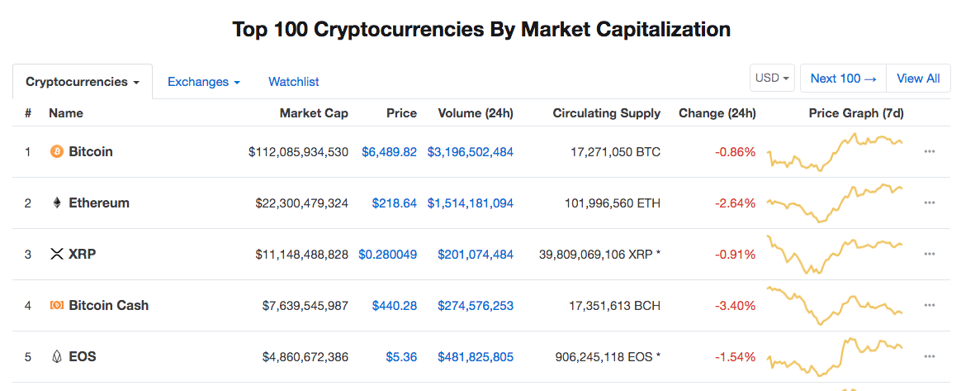
Task: Open the USD currency dropdown
Action: (x=772, y=79)
